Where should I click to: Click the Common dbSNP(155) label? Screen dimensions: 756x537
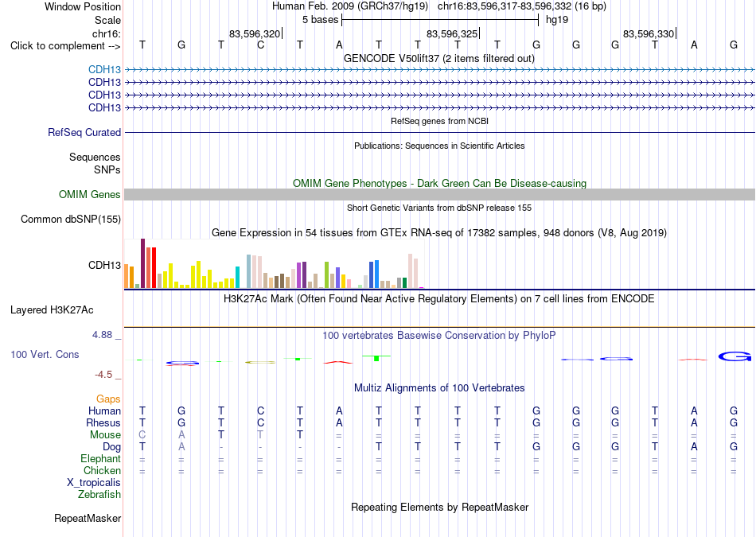click(x=71, y=219)
